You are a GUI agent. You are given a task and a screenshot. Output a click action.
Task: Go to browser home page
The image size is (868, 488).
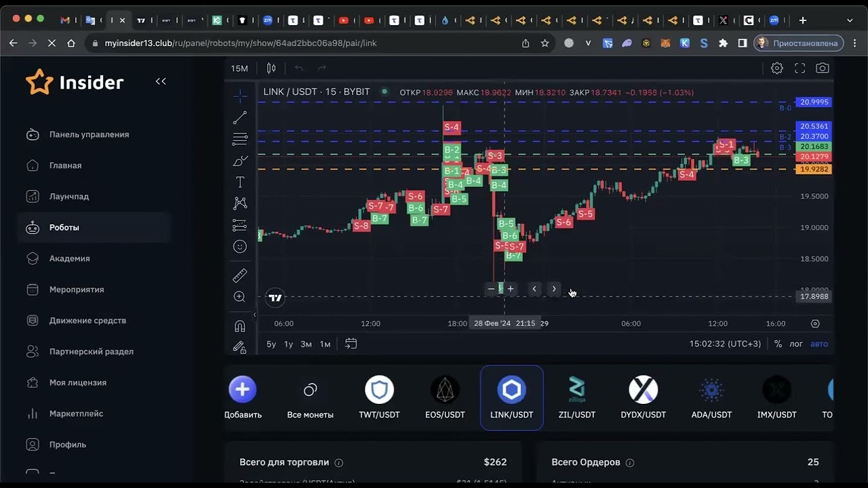pyautogui.click(x=71, y=43)
